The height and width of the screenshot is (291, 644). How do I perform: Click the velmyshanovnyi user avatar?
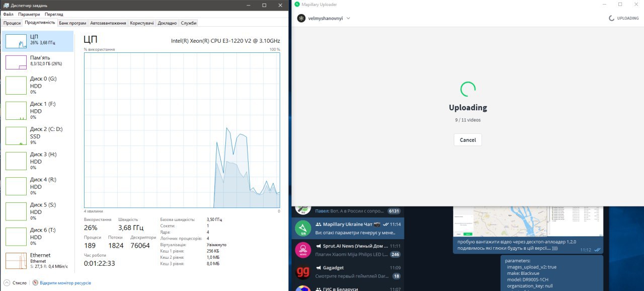301,18
